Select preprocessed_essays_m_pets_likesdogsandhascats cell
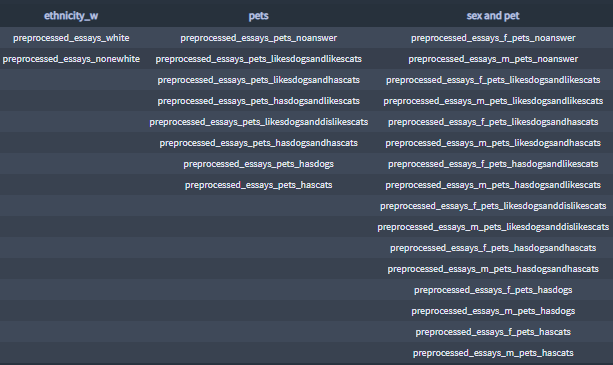Image resolution: width=613 pixels, height=365 pixels. [493, 143]
